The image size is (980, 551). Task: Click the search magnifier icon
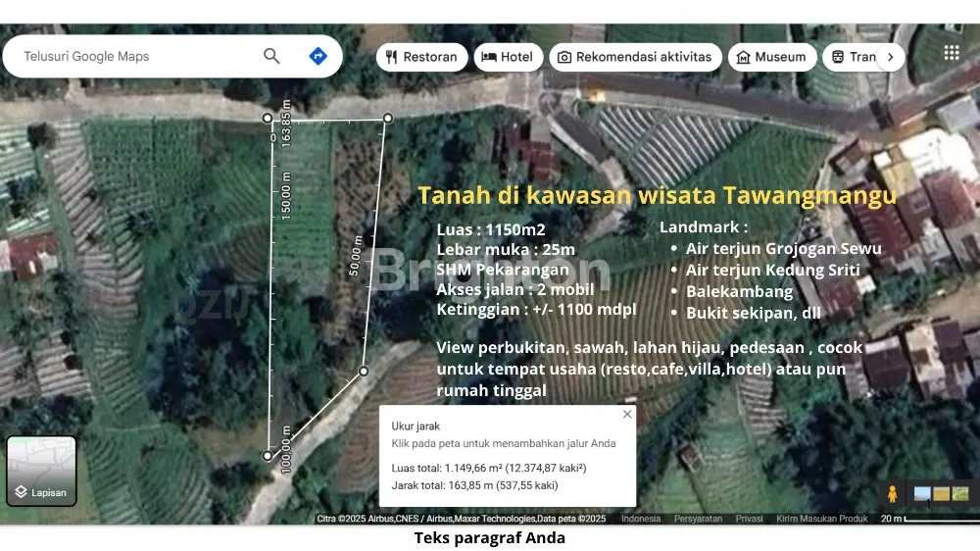pos(271,57)
